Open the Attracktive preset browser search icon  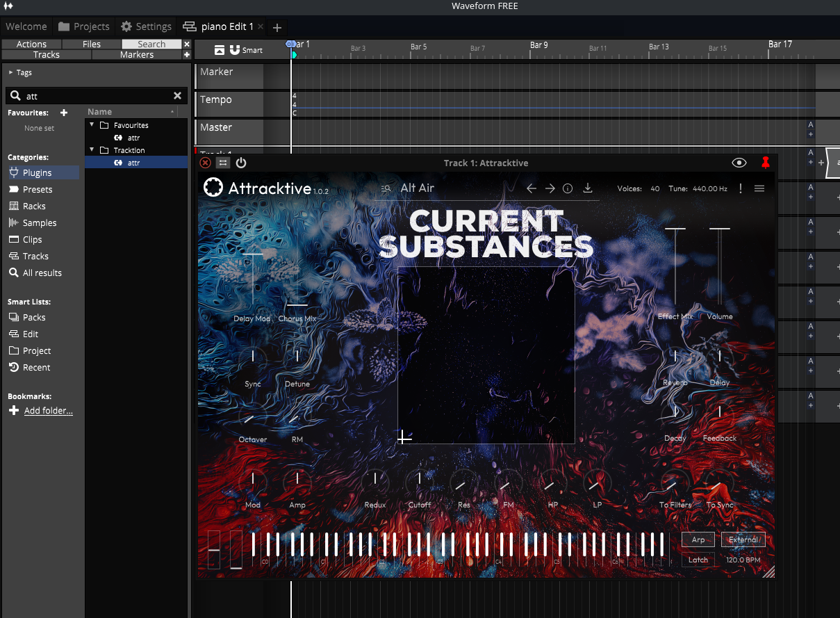[387, 188]
